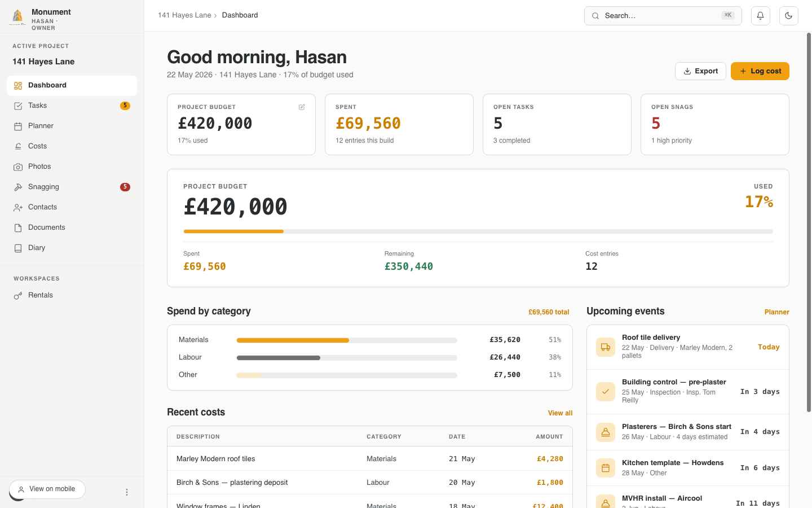
Task: Focus the Search input field
Action: coord(663,16)
